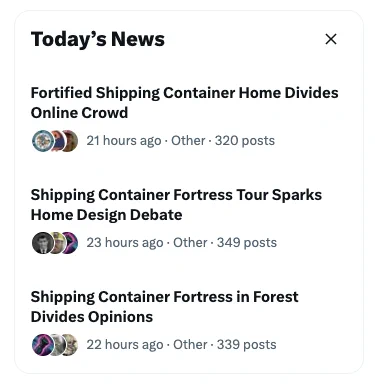
Task: Click the 21 hours ago timestamp
Action: (x=124, y=141)
